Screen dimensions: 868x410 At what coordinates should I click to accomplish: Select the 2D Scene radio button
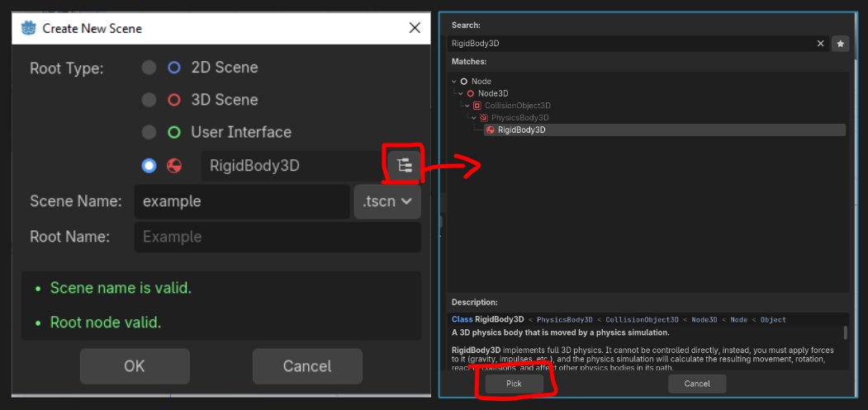(x=149, y=68)
